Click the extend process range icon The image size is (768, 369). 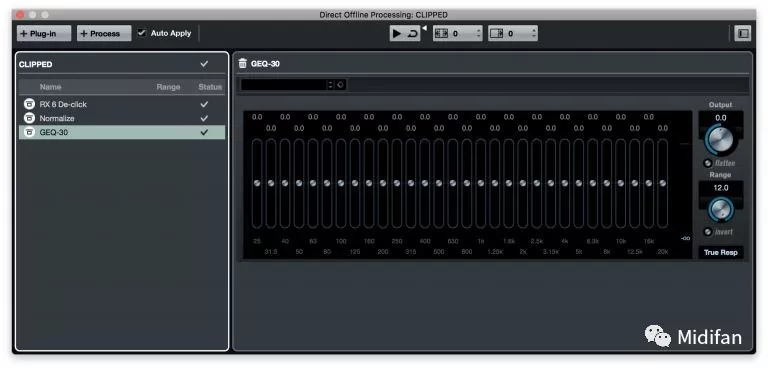tap(441, 33)
